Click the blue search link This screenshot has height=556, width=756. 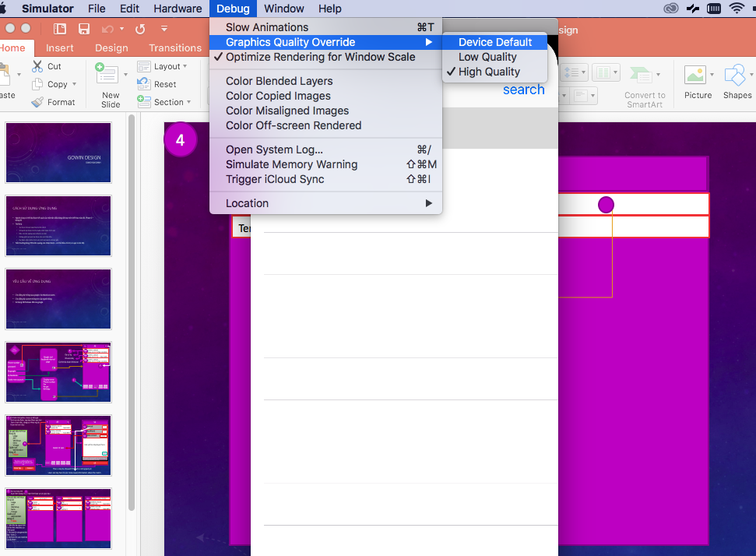pos(524,90)
